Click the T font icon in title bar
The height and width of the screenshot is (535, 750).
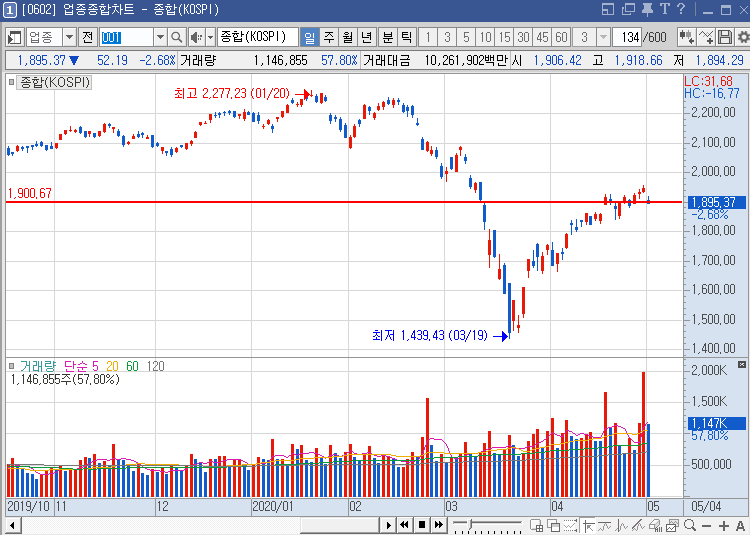coord(664,9)
